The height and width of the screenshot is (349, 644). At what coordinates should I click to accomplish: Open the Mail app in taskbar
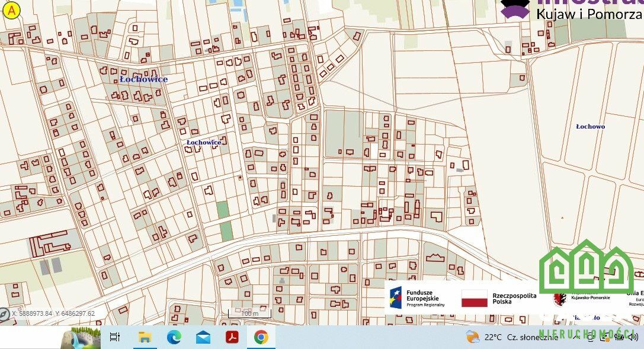coord(203,337)
